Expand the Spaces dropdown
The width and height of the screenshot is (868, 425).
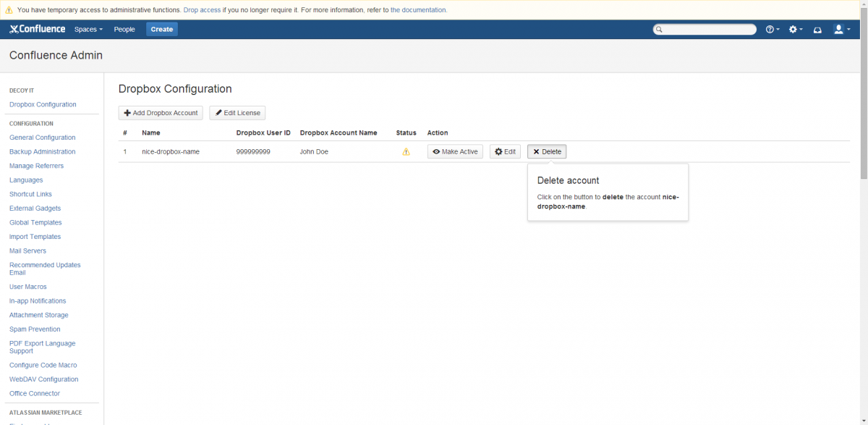click(x=88, y=30)
